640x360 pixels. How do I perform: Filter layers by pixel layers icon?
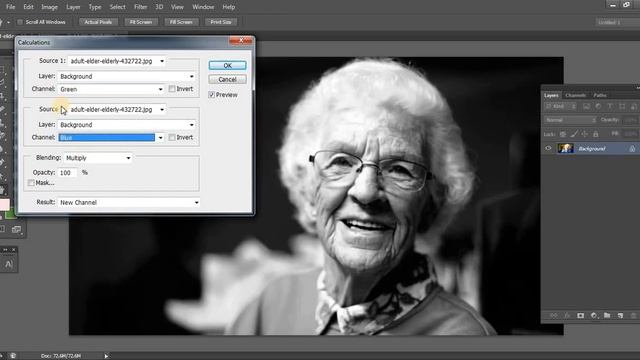586,107
